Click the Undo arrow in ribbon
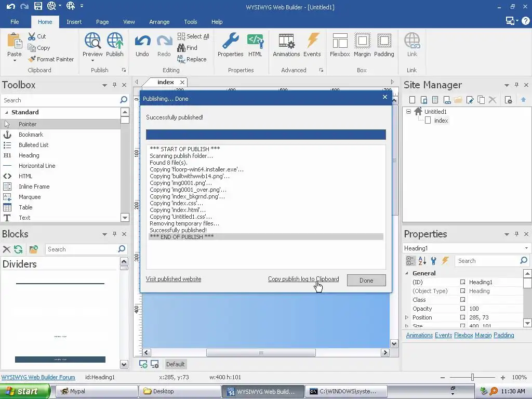This screenshot has width=532, height=399. [142, 41]
